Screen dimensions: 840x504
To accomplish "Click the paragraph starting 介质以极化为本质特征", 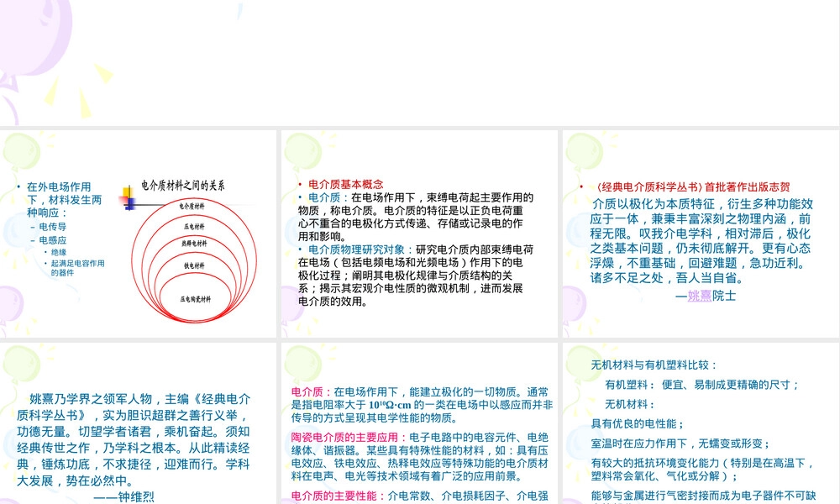I will coord(701,241).
